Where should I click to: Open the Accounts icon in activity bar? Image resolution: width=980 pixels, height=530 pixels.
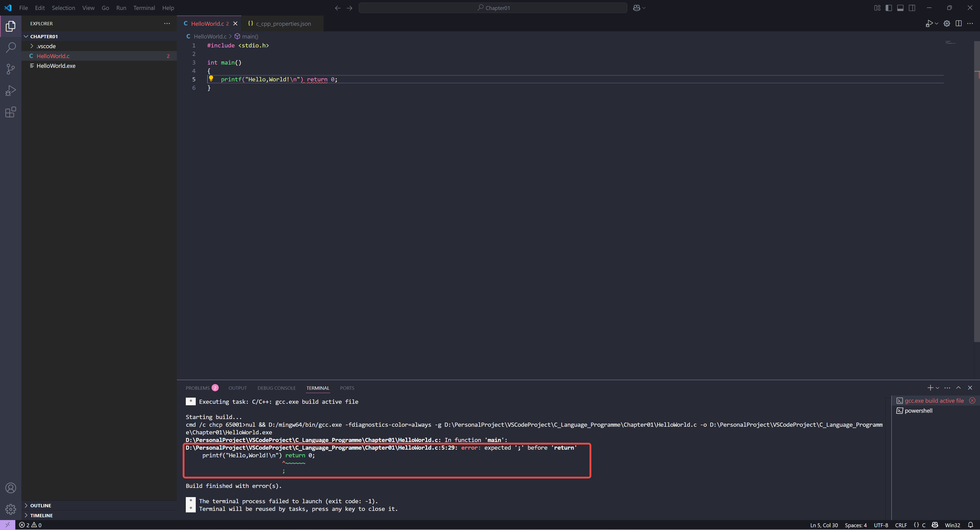point(11,488)
